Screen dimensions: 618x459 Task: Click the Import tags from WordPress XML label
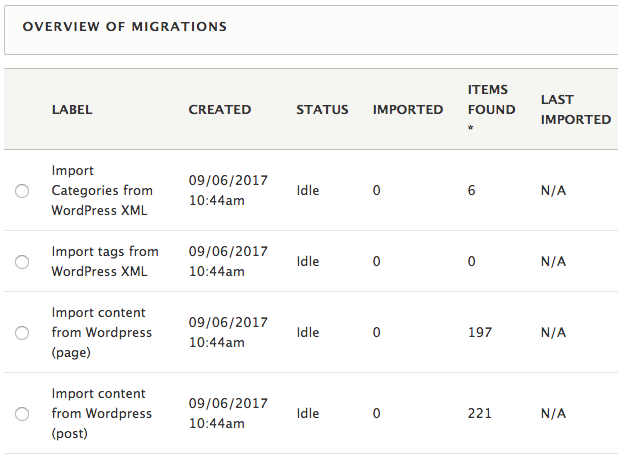point(104,261)
